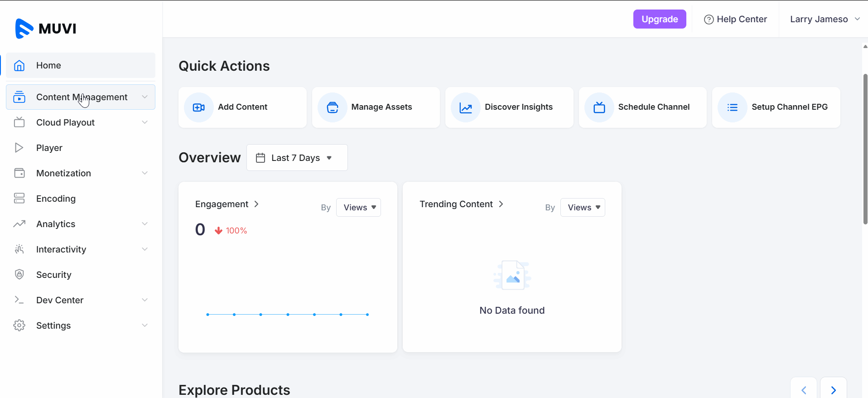Click the Muvi logo icon
Viewport: 868px width, 398px height.
(24, 29)
